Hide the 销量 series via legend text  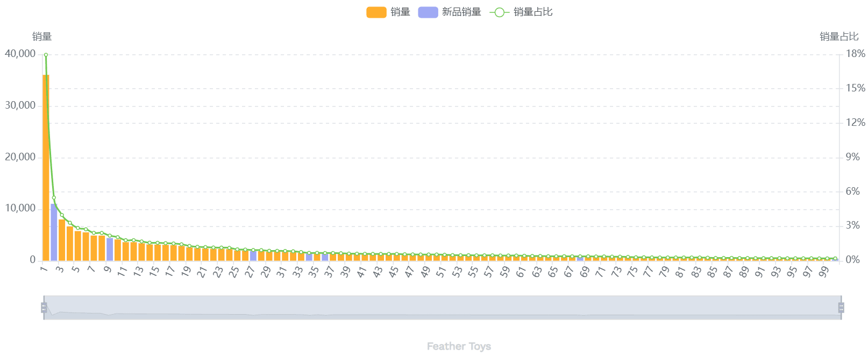coord(401,12)
